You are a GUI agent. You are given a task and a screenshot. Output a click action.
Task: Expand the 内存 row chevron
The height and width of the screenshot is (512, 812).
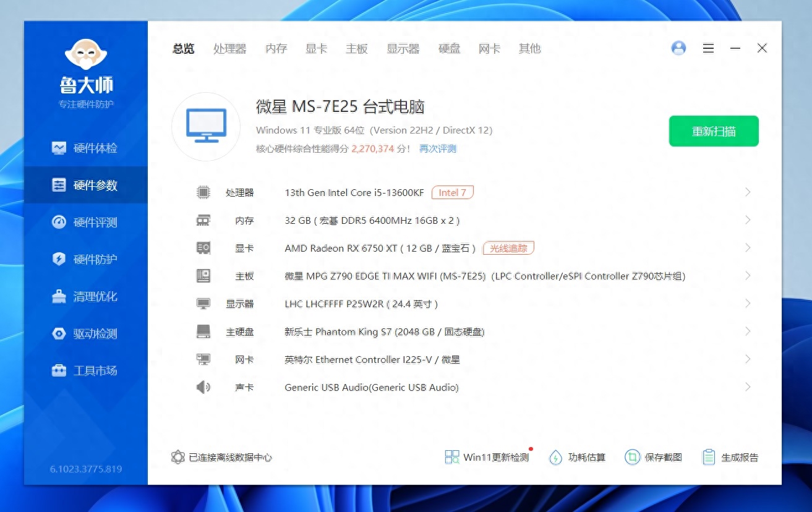[x=748, y=220]
